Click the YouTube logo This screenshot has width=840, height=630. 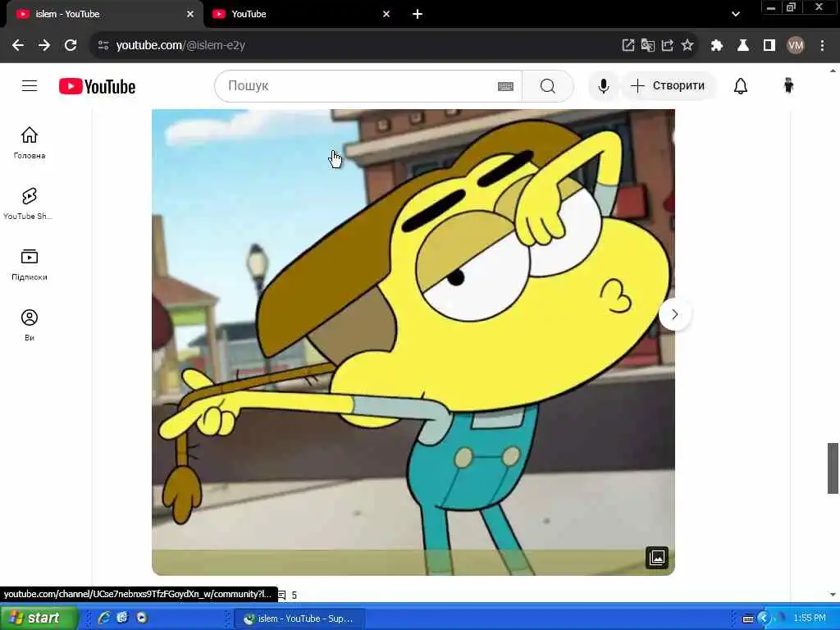pyautogui.click(x=97, y=86)
